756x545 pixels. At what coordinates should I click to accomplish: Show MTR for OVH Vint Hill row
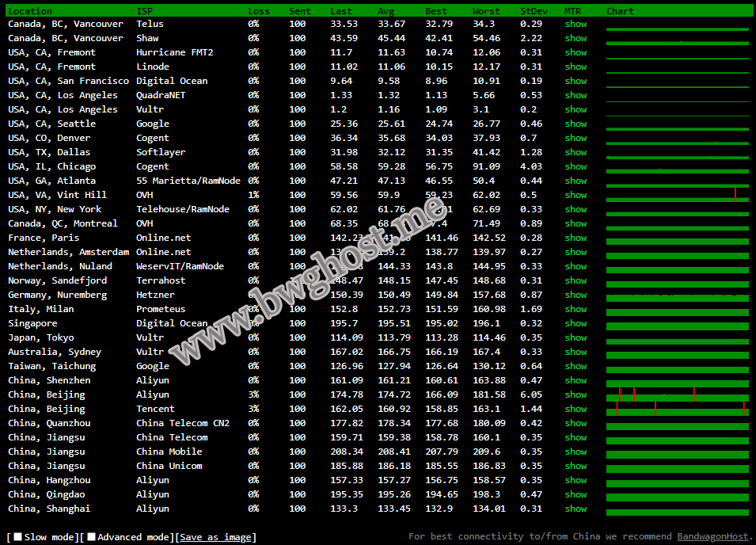click(576, 195)
